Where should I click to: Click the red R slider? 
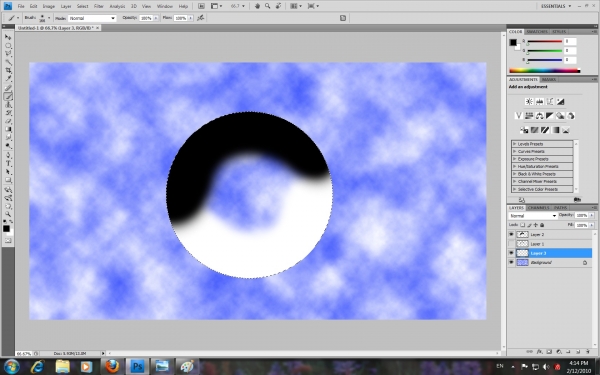point(544,41)
